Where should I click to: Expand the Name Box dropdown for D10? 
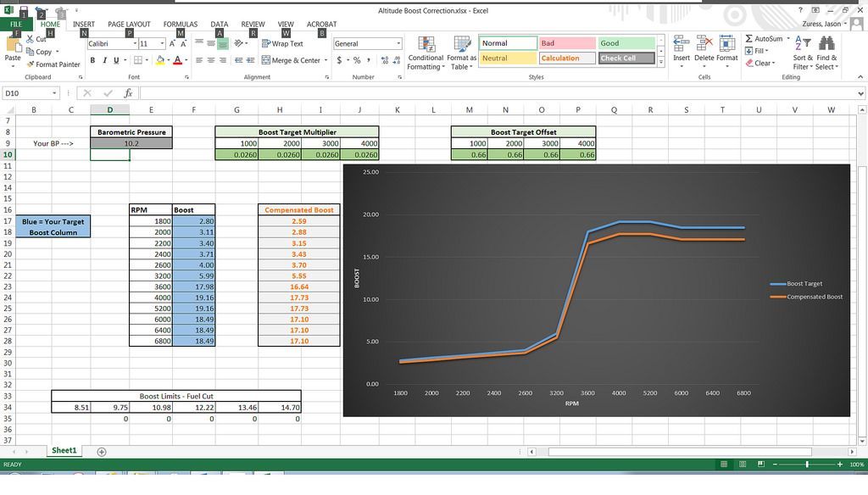55,93
